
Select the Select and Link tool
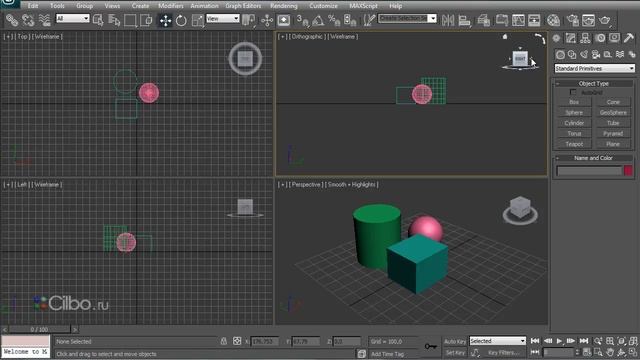tap(12, 20)
